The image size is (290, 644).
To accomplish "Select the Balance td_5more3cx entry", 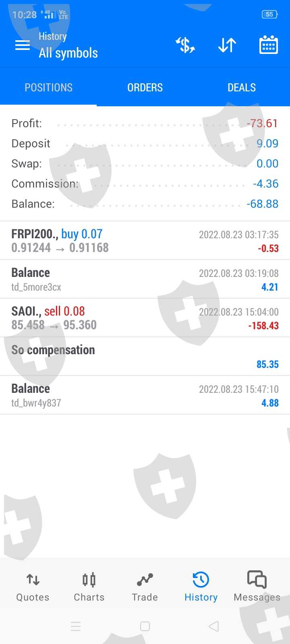I will 145,279.
